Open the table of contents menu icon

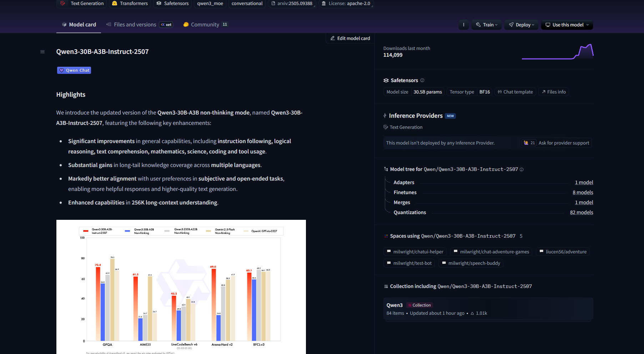click(42, 52)
